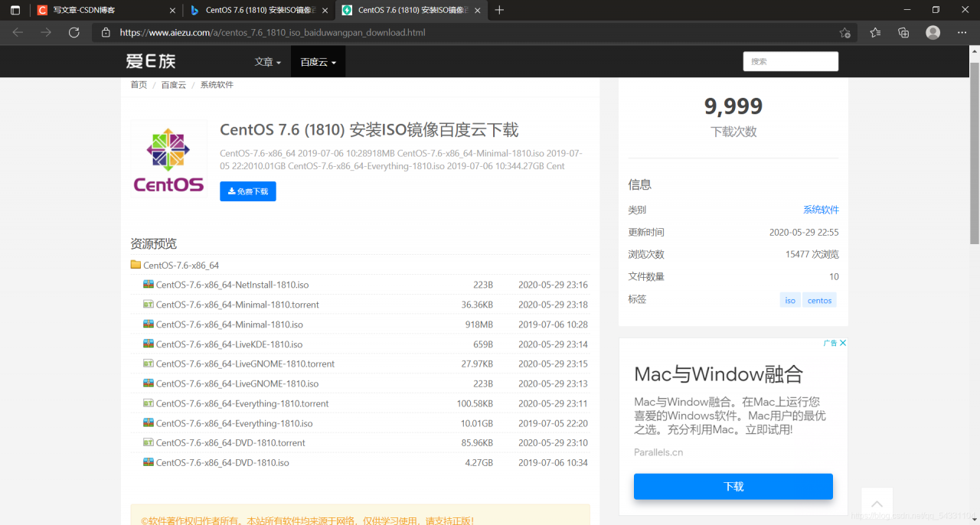Click icon beside DVD-1810.iso
This screenshot has width=980, height=525.
click(149, 462)
